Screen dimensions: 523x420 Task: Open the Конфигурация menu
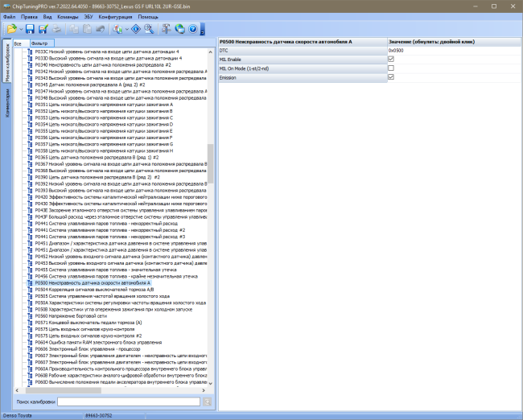115,17
